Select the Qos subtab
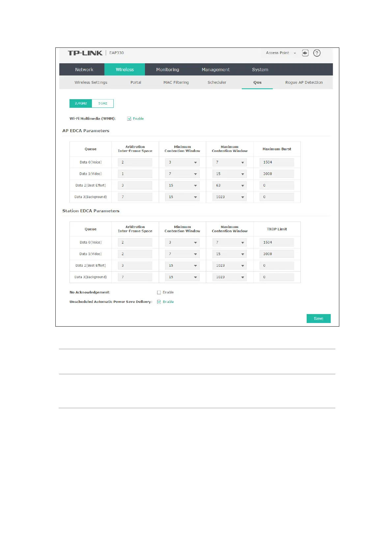The width and height of the screenshot is (392, 555). tap(257, 82)
